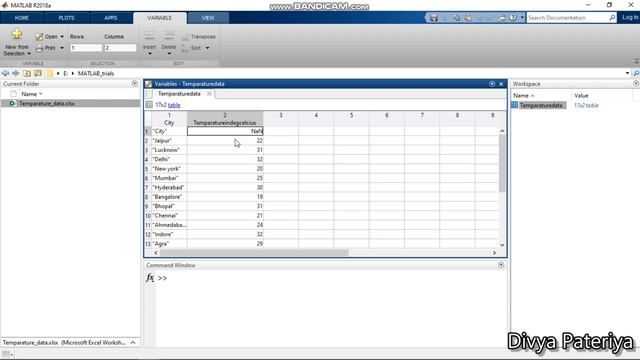Open the Current Folder panel actions menu

[x=135, y=84]
